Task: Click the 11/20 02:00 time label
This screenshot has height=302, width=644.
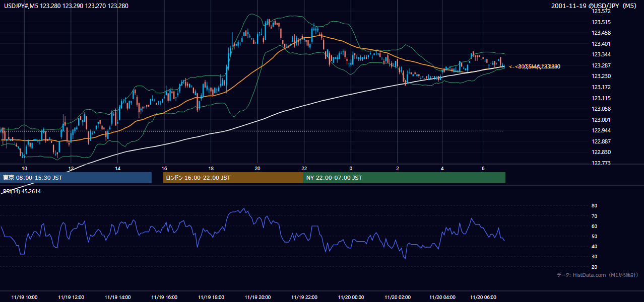Action: coord(397,297)
